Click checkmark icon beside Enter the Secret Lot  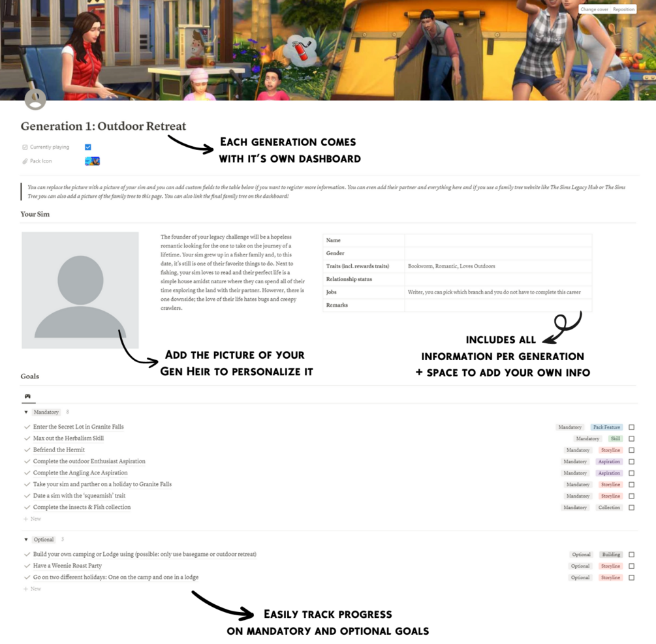(x=27, y=427)
